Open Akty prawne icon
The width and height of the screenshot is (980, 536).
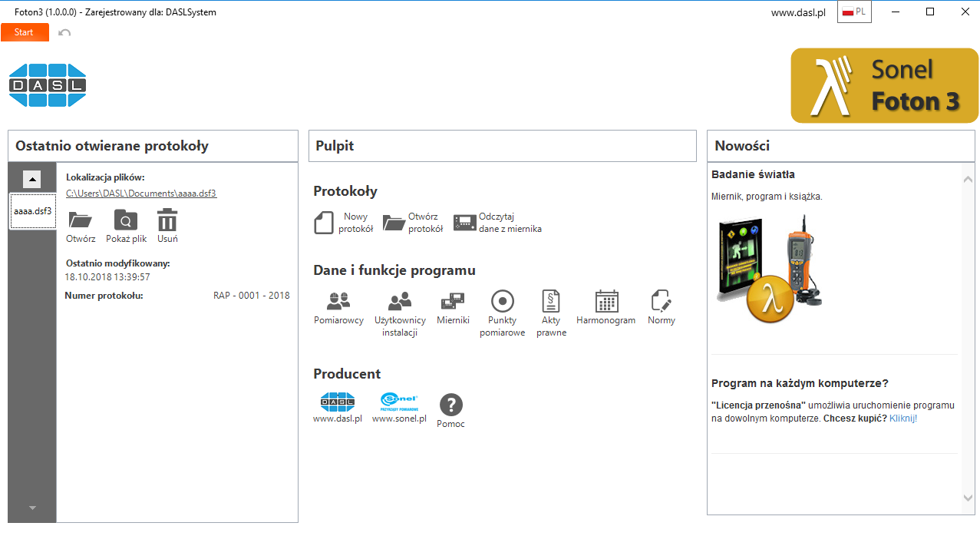(x=551, y=300)
